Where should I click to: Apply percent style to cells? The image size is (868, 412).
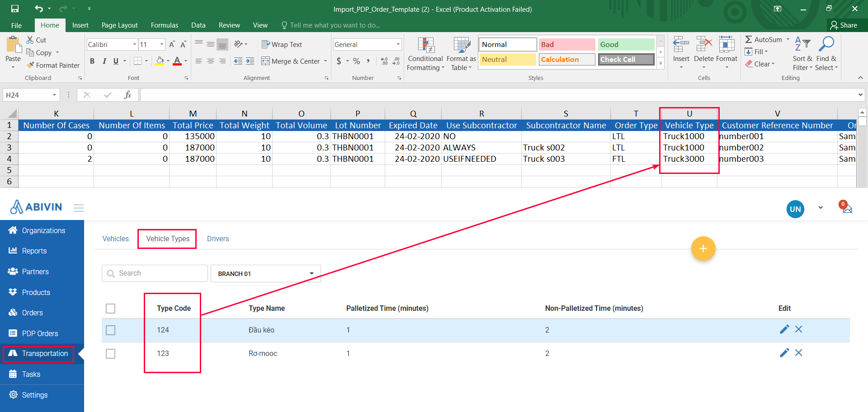[357, 61]
